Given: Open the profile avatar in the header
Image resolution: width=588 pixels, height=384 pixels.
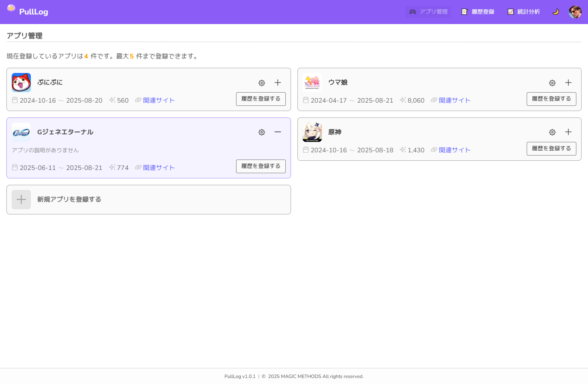Looking at the screenshot, I should (575, 12).
